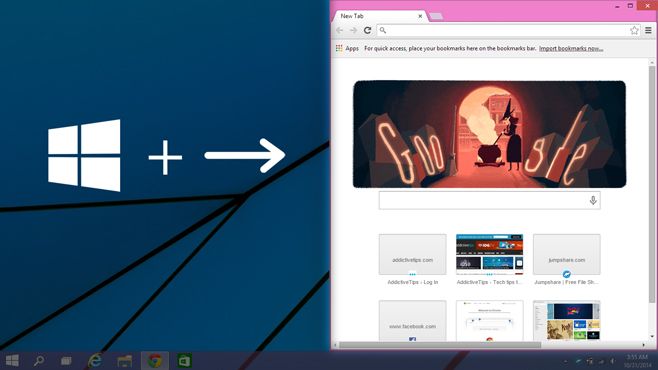Viewport: 658px width, 370px height.
Task: Open the Jumpshare most visited tile
Action: click(x=567, y=255)
